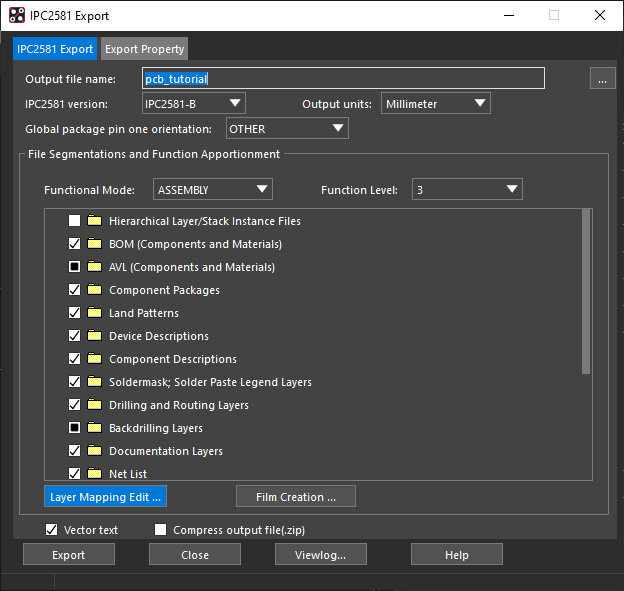The image size is (624, 591).
Task: Select the Backdrilling Layers row label
Action: (156, 428)
